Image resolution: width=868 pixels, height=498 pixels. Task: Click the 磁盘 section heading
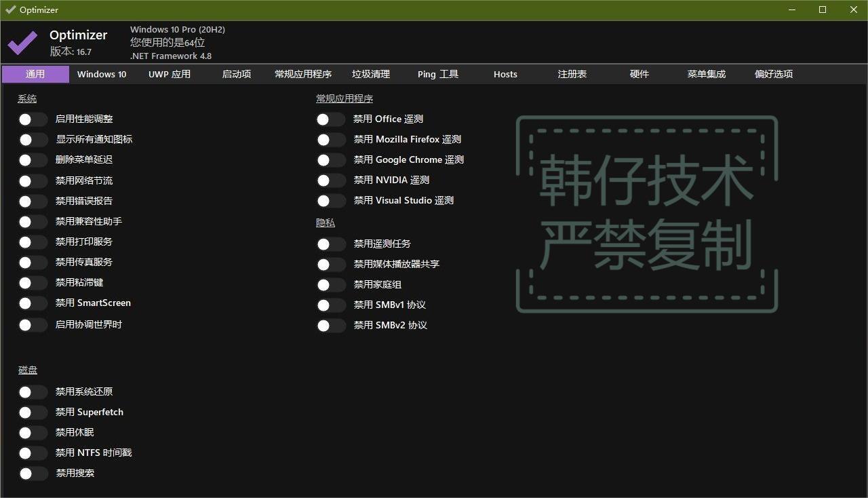click(28, 370)
